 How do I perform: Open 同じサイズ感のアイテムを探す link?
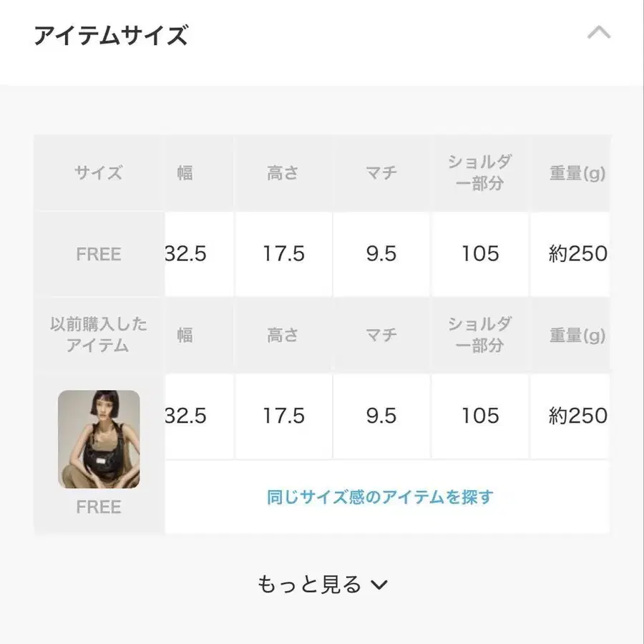[380, 497]
